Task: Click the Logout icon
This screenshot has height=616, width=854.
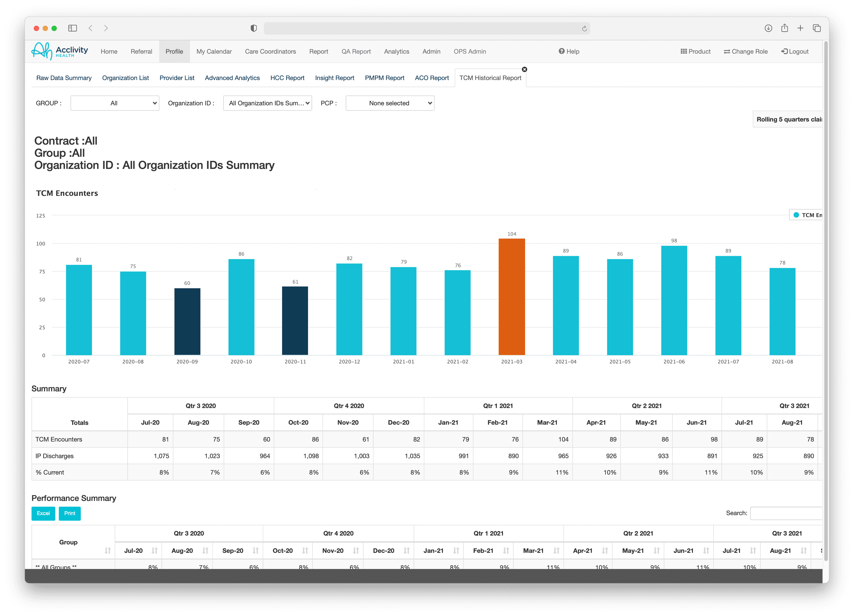Action: [784, 51]
